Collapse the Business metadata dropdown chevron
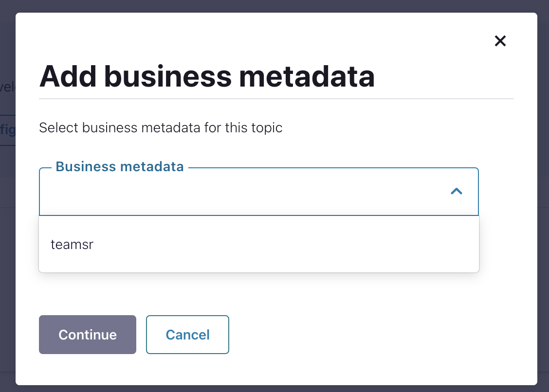Screen dimensions: 549x392 pyautogui.click(x=456, y=192)
